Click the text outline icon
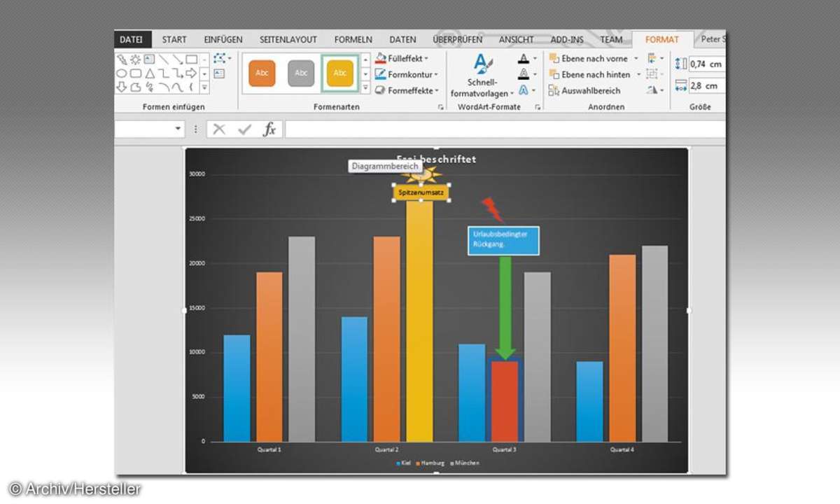Viewport: 840px width, 504px height. click(524, 73)
